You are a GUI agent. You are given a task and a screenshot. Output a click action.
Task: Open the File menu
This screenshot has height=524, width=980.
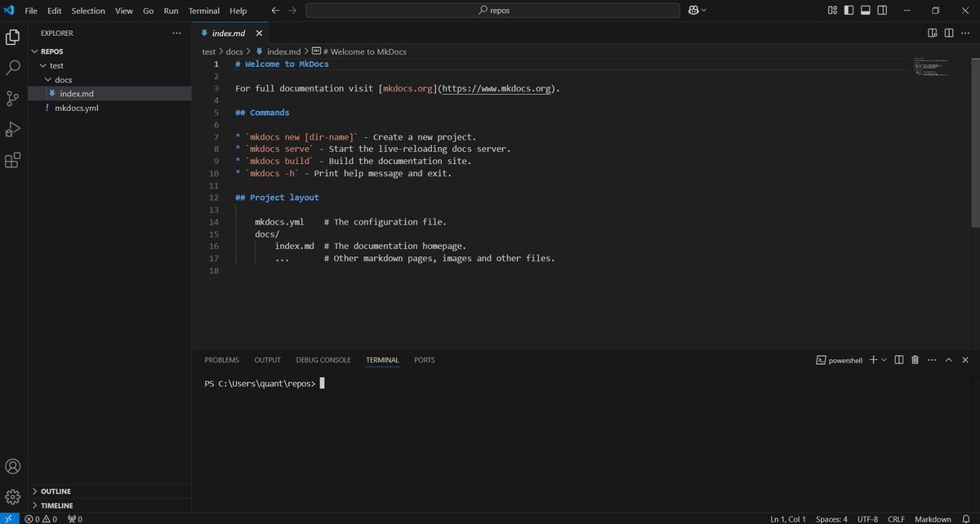pos(31,11)
